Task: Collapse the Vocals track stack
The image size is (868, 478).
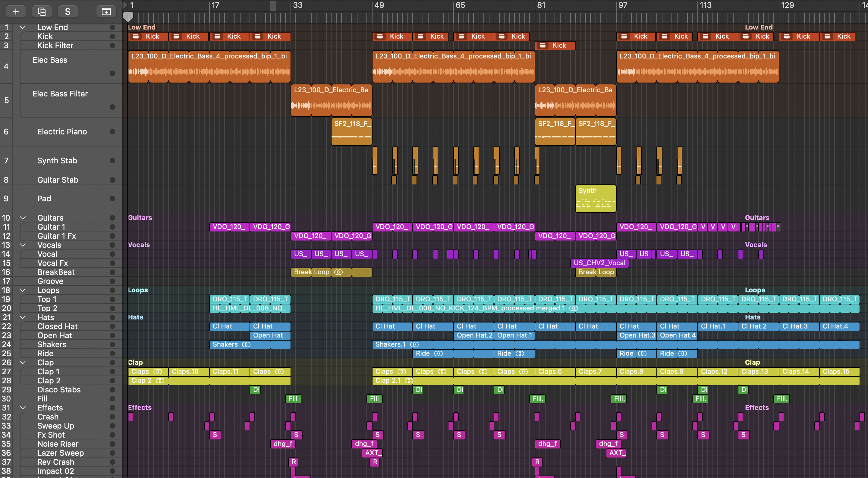Action: click(23, 245)
